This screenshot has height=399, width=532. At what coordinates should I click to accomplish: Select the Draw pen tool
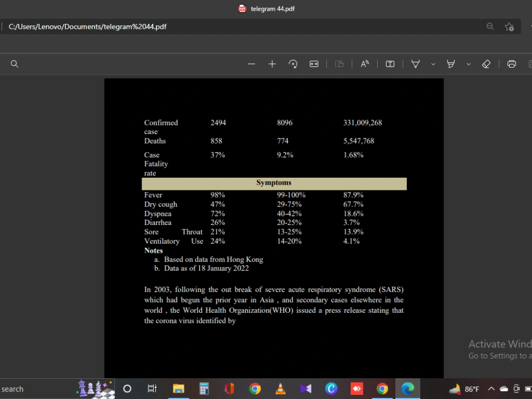pyautogui.click(x=415, y=64)
